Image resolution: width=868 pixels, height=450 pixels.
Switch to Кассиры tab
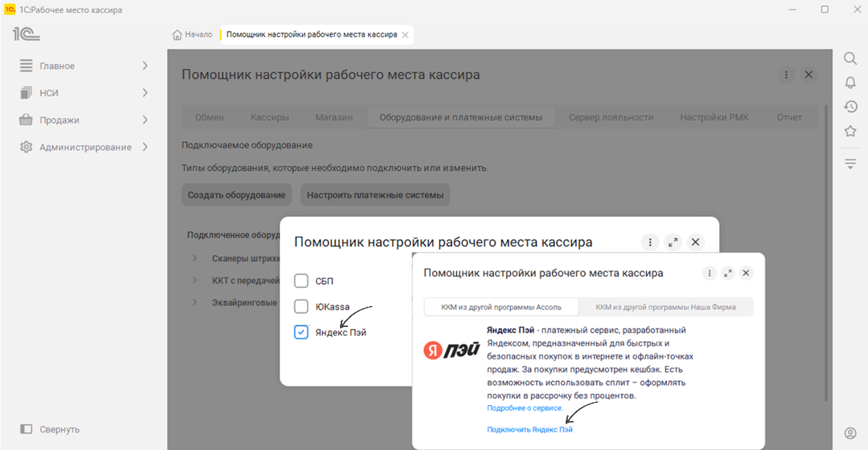click(x=270, y=117)
